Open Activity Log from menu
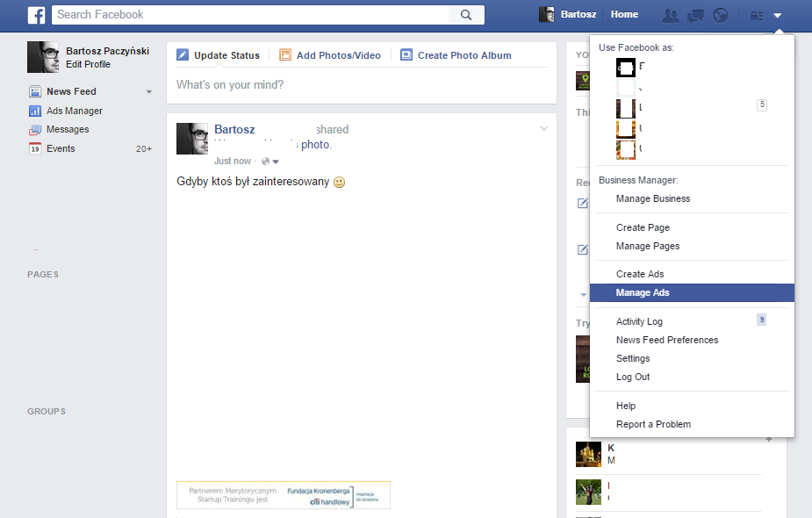Viewport: 812px width, 518px height. click(x=639, y=321)
